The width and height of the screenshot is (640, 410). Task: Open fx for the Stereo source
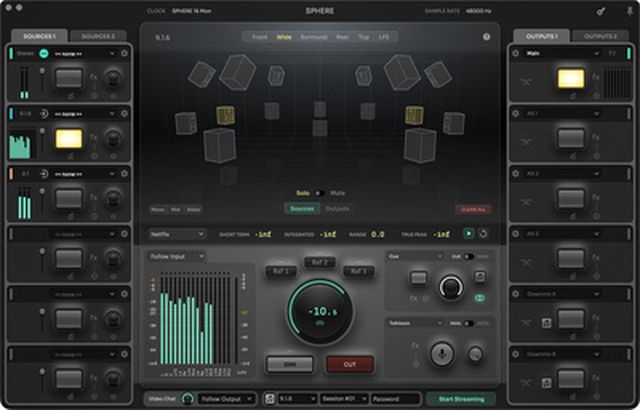coord(93,77)
